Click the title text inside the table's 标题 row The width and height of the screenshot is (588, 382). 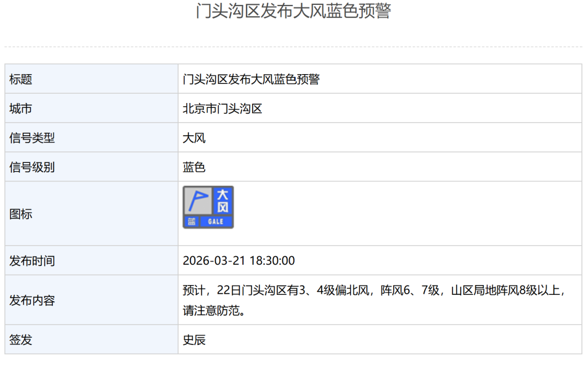point(251,80)
